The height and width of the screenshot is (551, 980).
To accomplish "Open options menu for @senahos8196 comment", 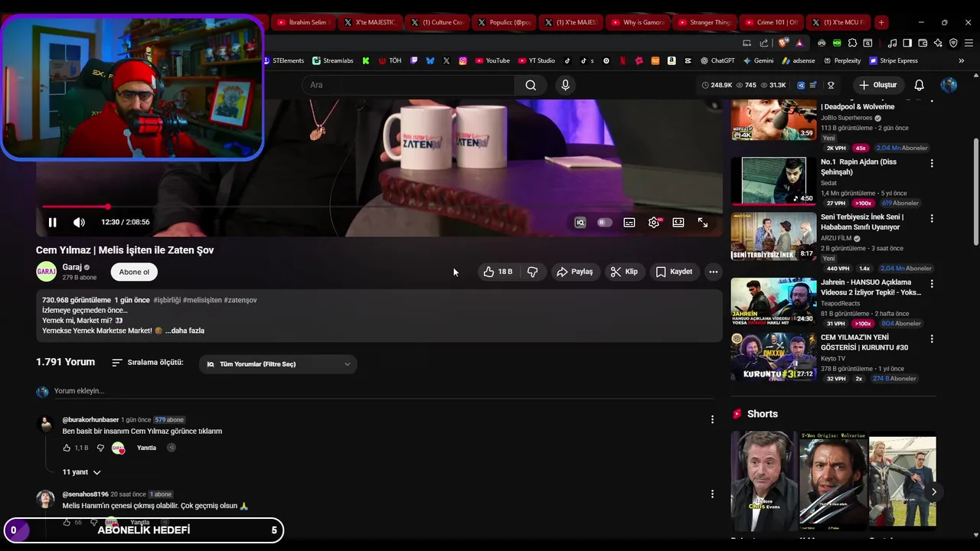I will (x=712, y=494).
